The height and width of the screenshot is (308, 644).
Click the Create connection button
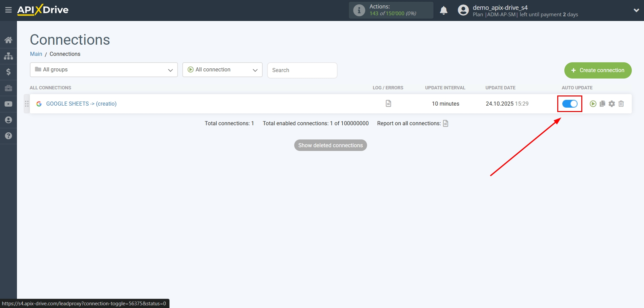(x=598, y=70)
